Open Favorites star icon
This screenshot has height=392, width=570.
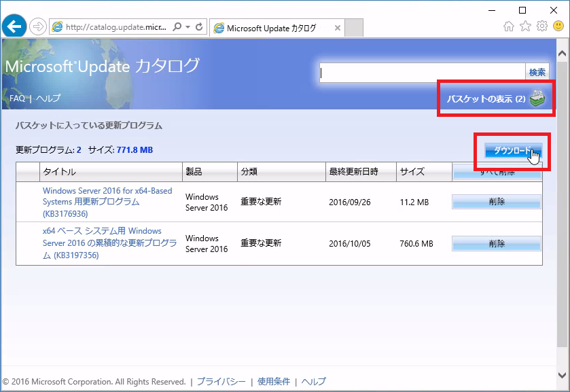tap(525, 26)
